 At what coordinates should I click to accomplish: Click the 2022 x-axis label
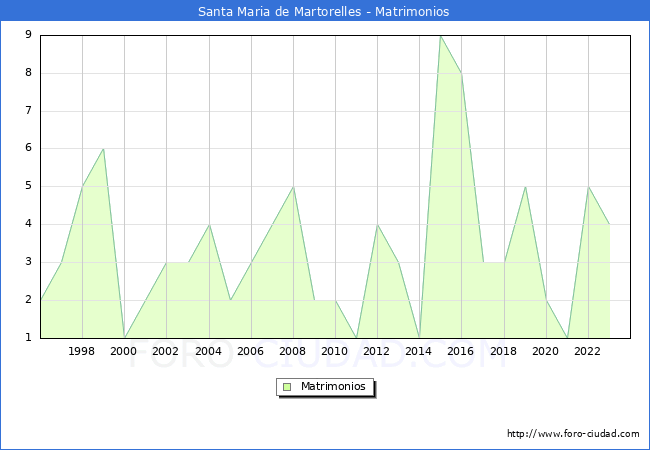587,351
